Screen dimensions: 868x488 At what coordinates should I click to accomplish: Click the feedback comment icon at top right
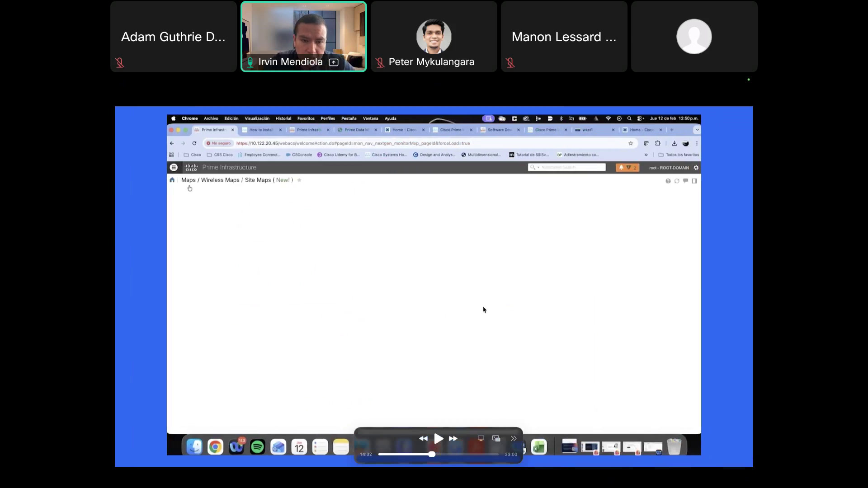(685, 181)
